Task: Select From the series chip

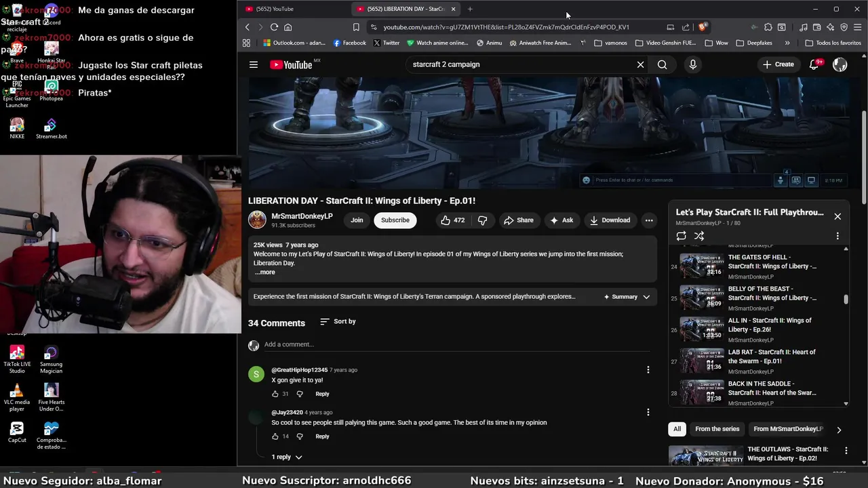Action: tap(717, 429)
